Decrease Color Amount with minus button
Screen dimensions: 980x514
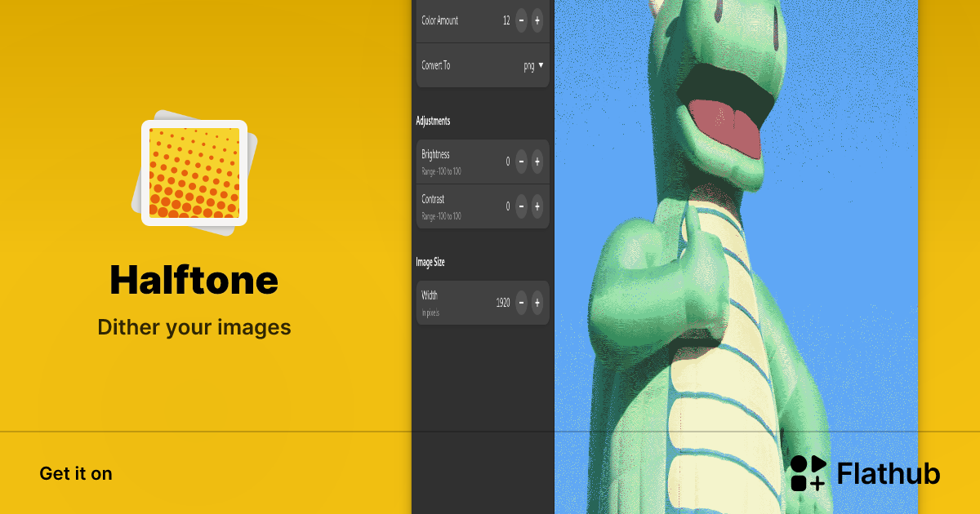click(521, 20)
